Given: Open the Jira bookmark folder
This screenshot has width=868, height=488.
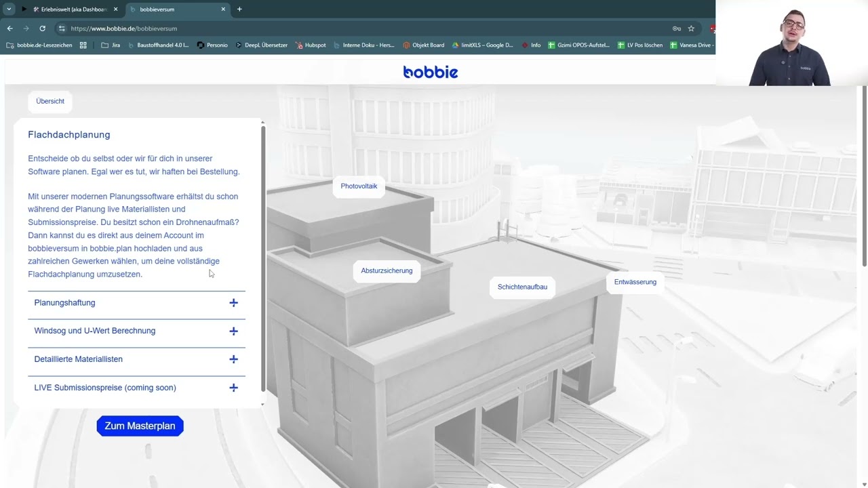Looking at the screenshot, I should pyautogui.click(x=111, y=45).
